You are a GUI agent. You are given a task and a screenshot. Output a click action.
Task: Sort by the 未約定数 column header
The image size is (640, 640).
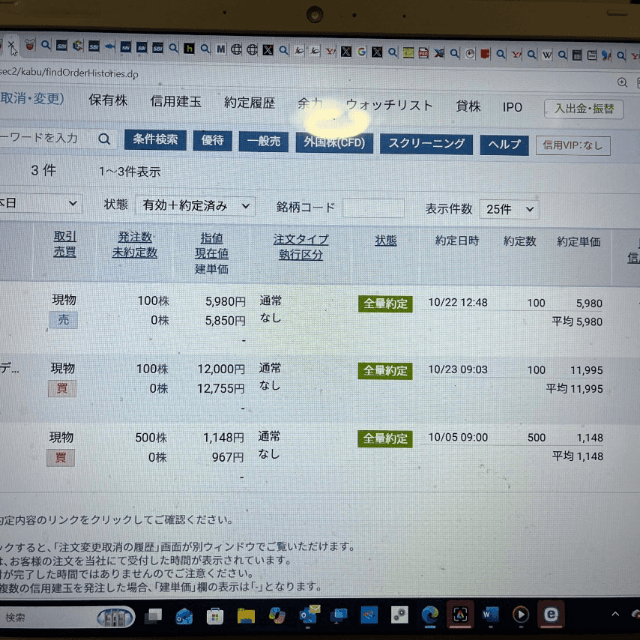(x=135, y=253)
